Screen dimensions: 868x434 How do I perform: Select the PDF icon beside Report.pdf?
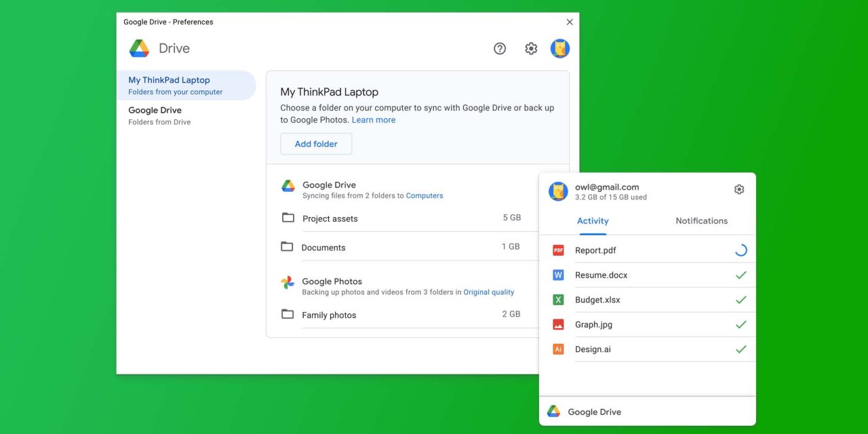pyautogui.click(x=557, y=250)
